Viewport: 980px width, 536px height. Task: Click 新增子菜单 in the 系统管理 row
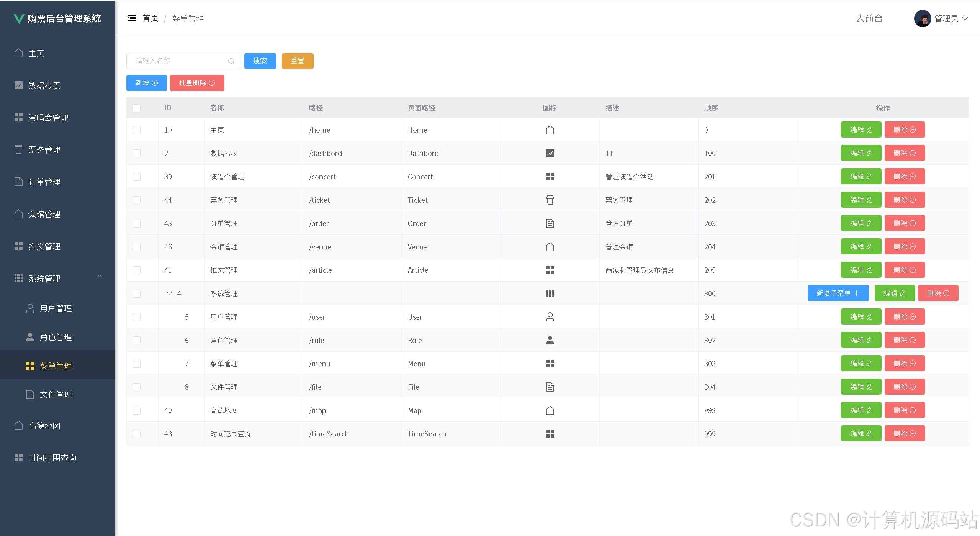coord(838,293)
